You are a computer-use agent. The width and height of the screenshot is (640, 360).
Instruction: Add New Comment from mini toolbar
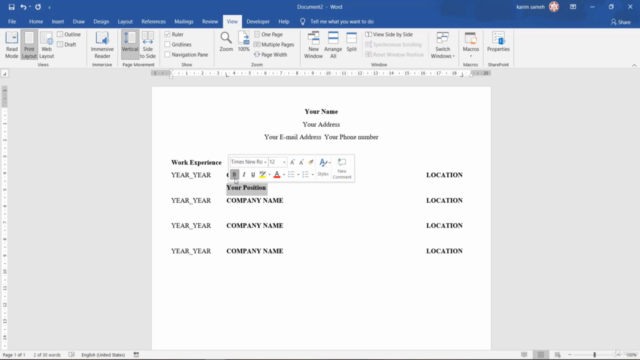pyautogui.click(x=342, y=168)
